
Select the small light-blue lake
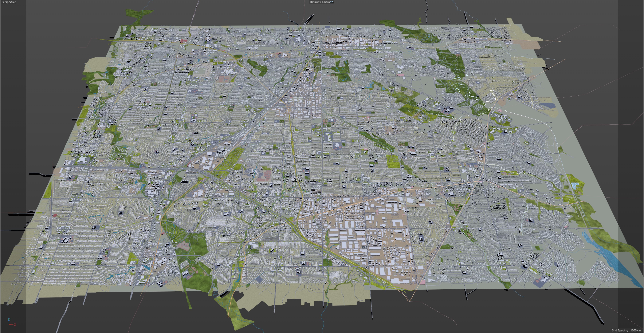575,185
